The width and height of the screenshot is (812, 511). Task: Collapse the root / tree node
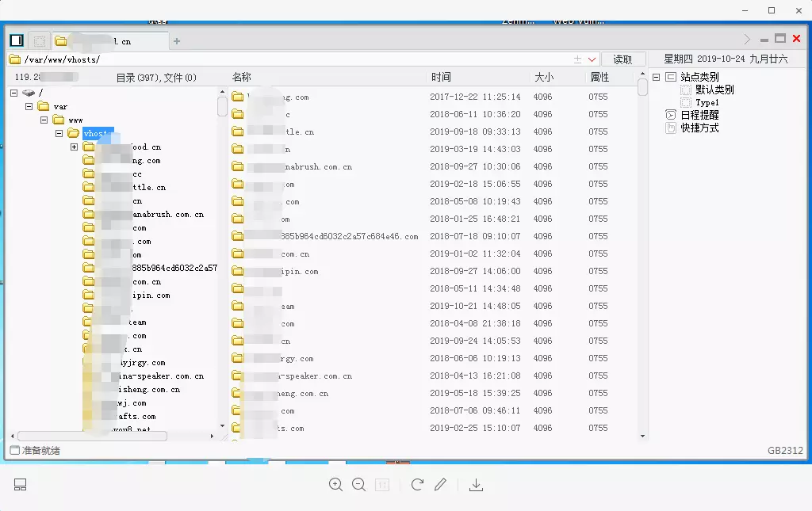coord(14,93)
